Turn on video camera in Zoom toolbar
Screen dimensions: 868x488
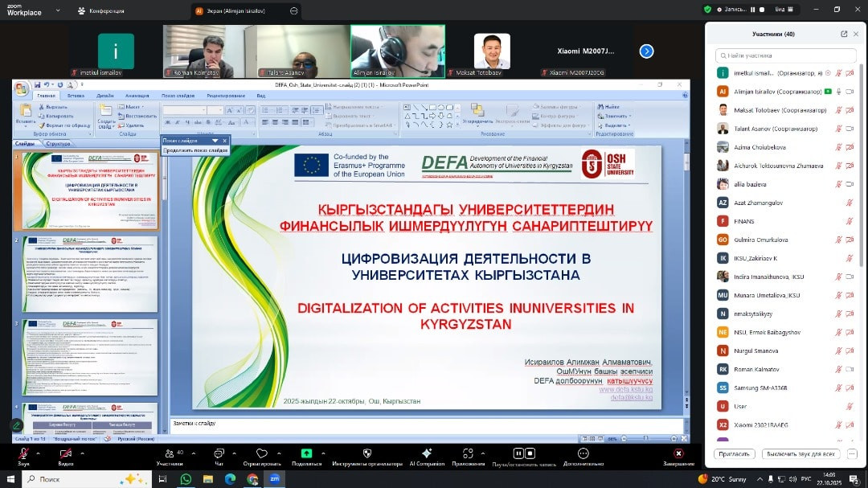click(65, 454)
